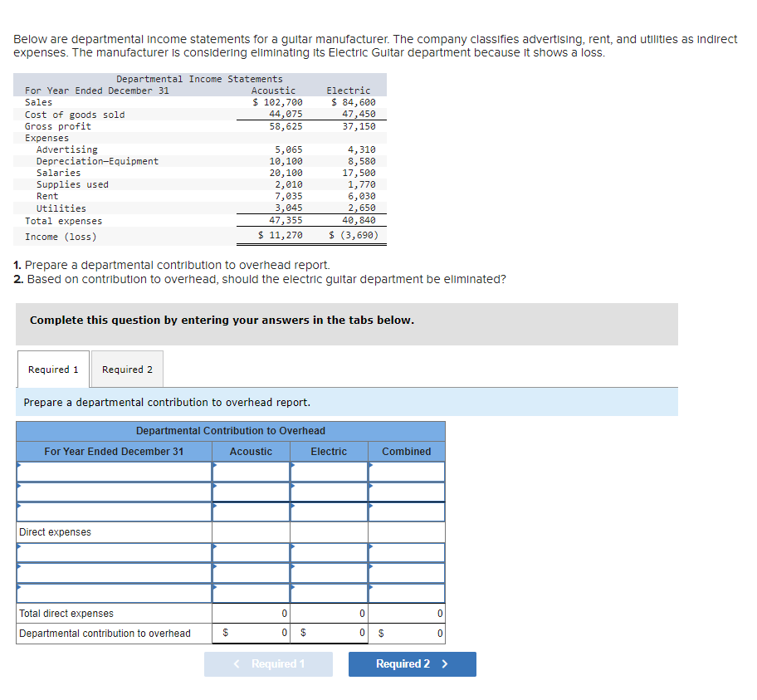This screenshot has height=700, width=757.
Task: Click the Combined cell in the first row
Action: tap(406, 471)
